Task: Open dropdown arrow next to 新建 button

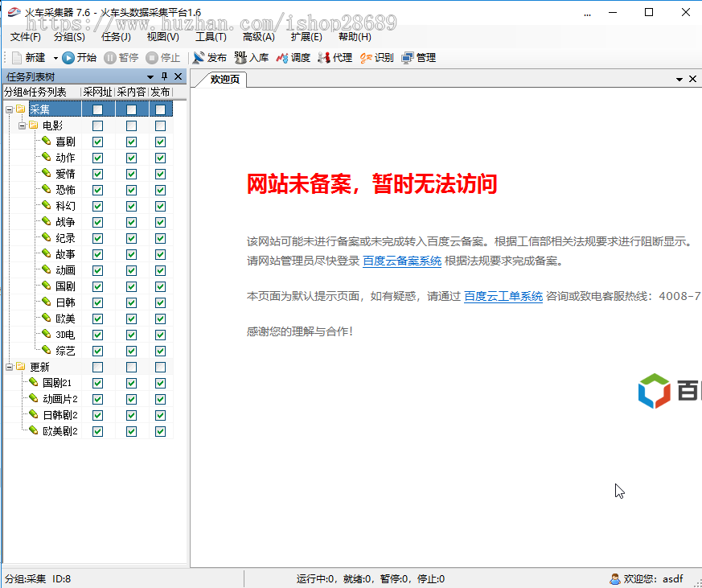Action: coord(55,58)
